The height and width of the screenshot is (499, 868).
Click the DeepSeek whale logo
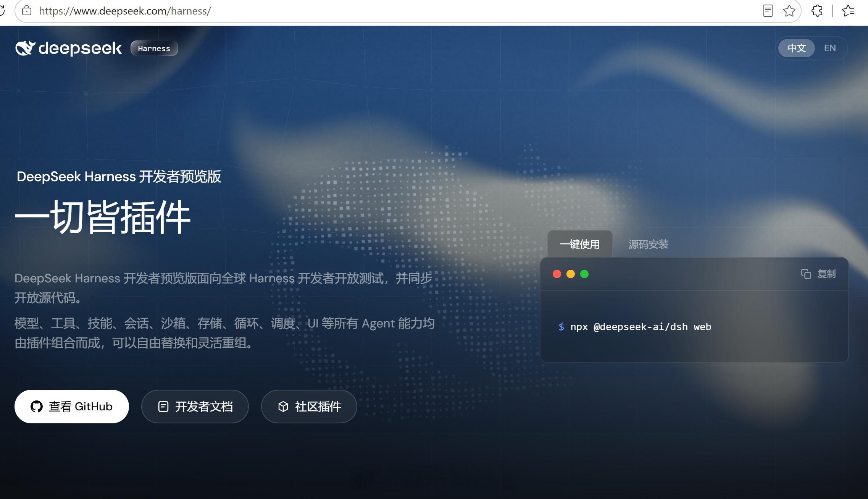pos(25,48)
